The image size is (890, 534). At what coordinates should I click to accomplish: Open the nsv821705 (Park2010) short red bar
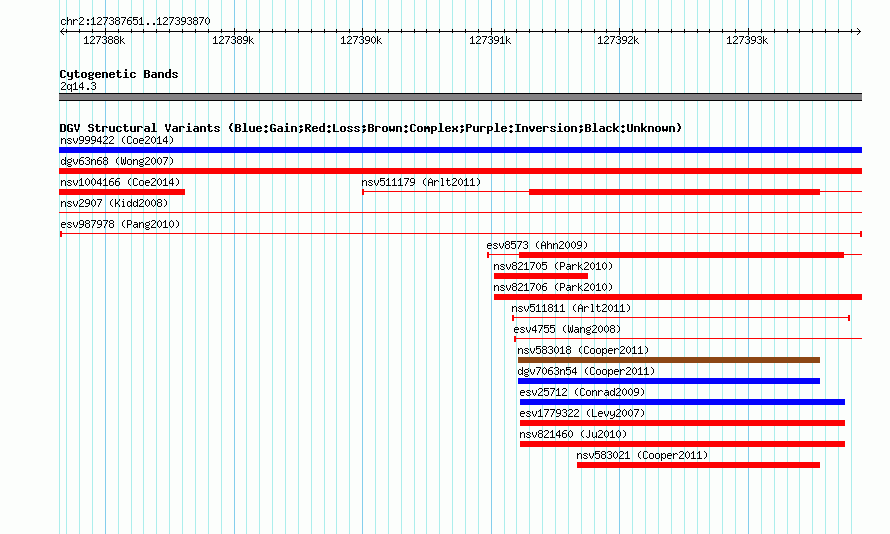(x=541, y=276)
